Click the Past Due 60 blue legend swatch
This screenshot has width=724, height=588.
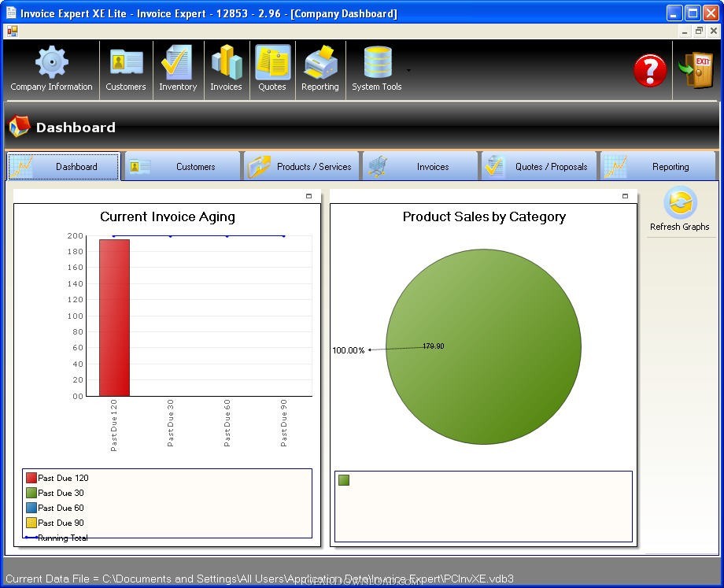pos(31,508)
